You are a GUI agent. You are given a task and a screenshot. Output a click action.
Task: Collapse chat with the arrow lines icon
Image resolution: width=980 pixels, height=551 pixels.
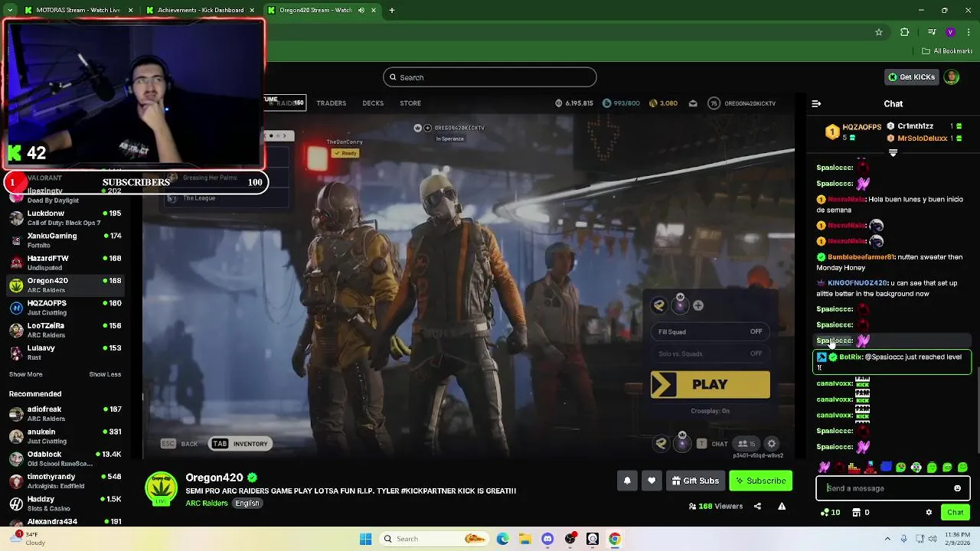click(816, 103)
